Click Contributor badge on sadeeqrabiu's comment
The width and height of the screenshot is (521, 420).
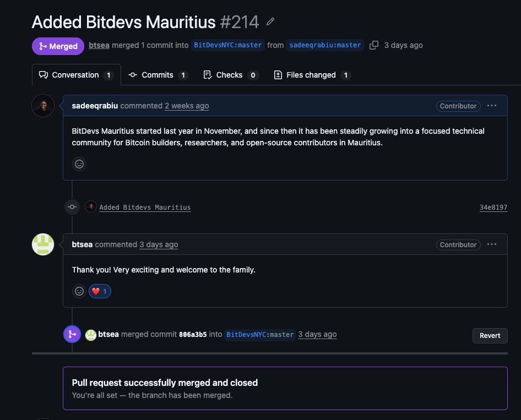click(x=458, y=106)
